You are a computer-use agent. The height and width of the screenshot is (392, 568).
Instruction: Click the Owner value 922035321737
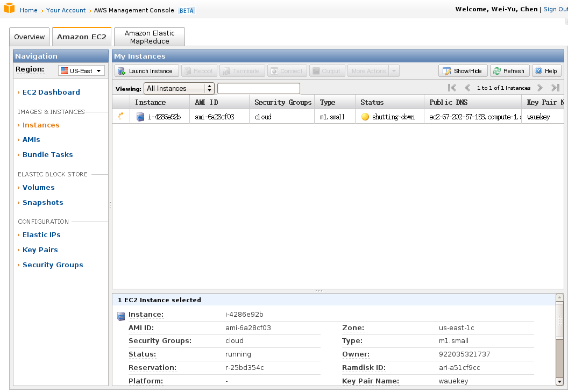pos(464,354)
